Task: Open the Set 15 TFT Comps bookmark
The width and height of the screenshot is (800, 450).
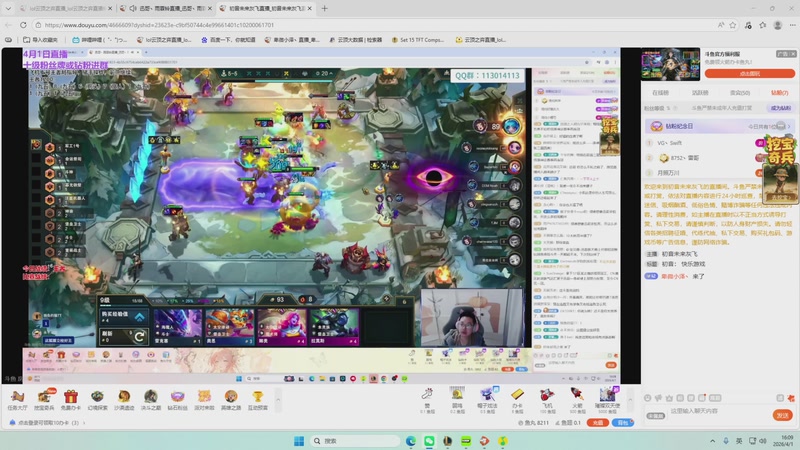Action: (418, 39)
